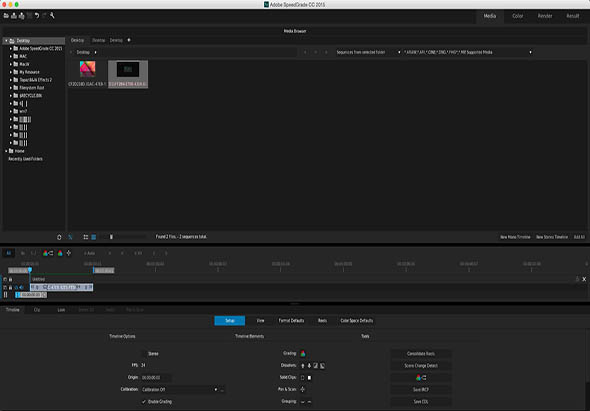
Task: Select Format Defaults sub-tab
Action: [291, 321]
